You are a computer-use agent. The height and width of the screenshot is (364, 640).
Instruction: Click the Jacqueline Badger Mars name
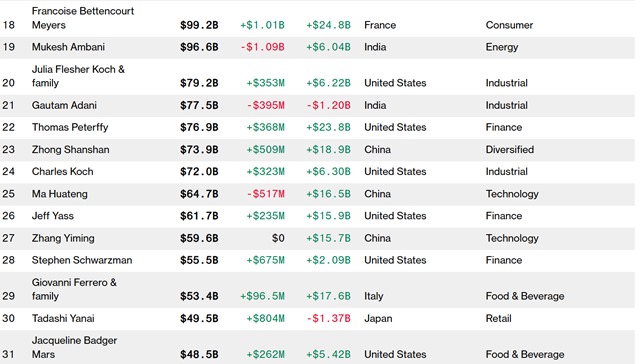click(74, 347)
